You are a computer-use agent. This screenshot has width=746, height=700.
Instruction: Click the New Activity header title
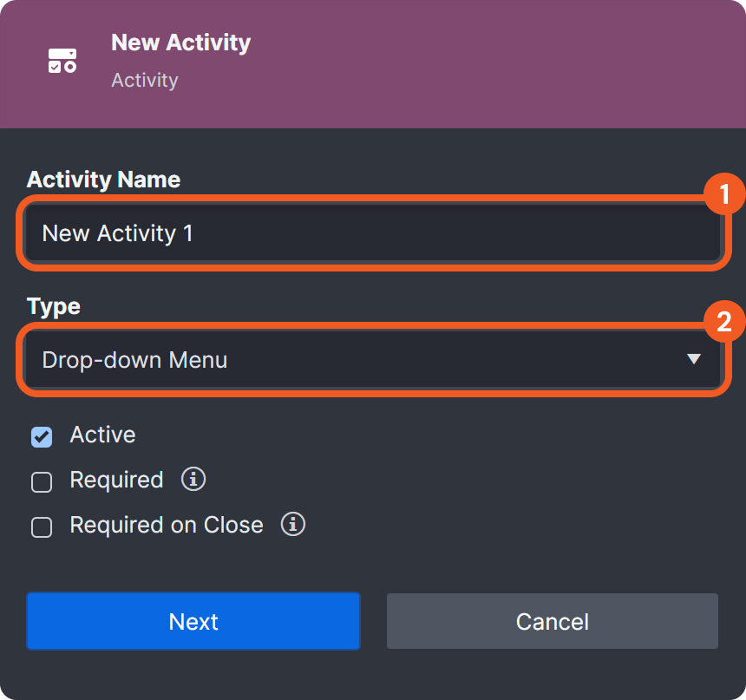pos(181,43)
